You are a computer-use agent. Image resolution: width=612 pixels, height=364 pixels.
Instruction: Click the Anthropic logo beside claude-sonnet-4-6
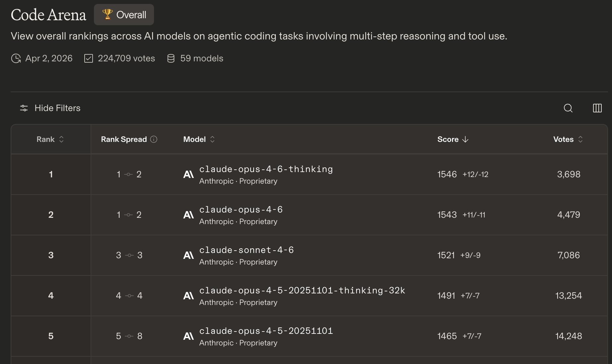tap(189, 255)
